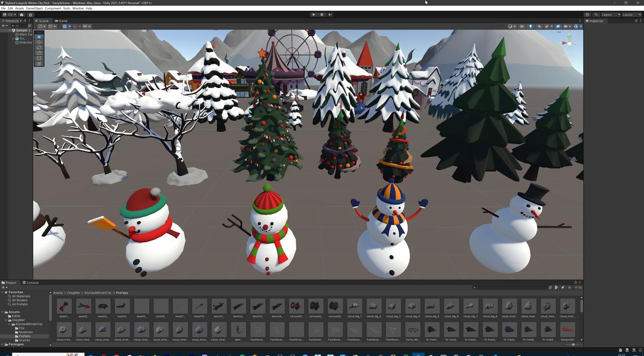Select the deer_ prefab thumbnail
This screenshot has width=644, height=356.
(x=238, y=331)
